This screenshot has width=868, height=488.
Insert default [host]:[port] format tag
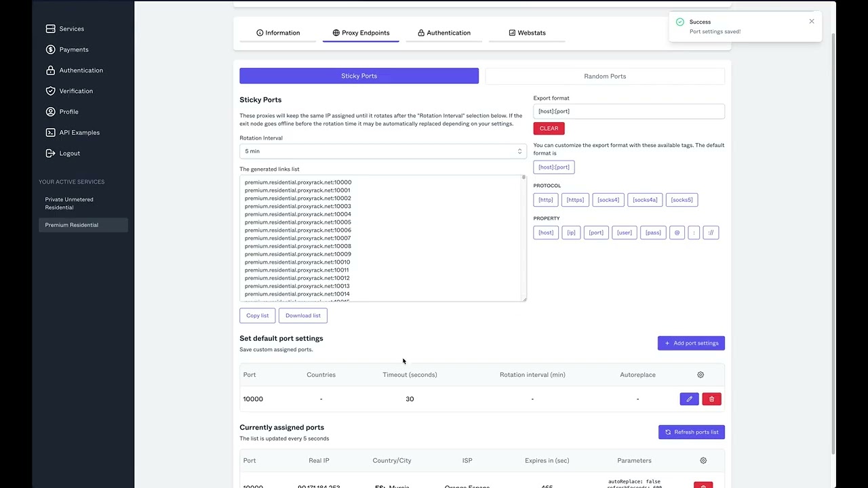tap(554, 167)
